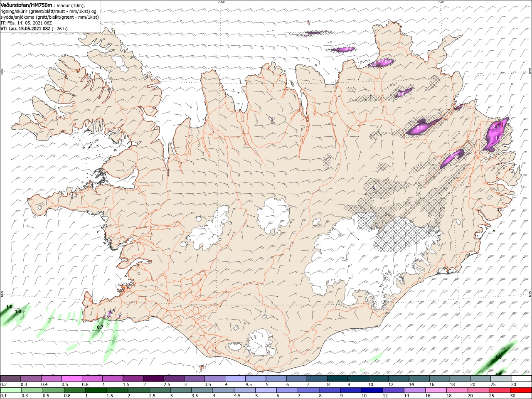The image size is (532, 399).
Task: Click the 0.6 snowfall value in the northeast
Action: (401, 94)
